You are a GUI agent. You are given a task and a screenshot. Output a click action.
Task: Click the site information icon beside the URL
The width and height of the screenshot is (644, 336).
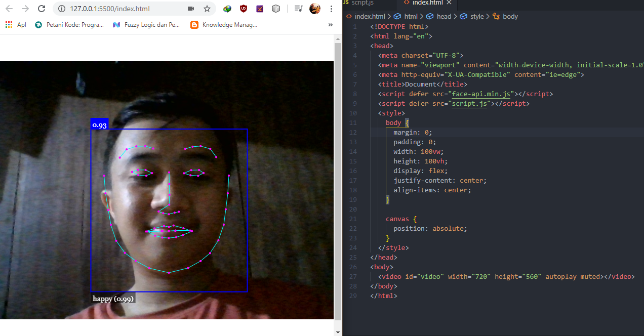tap(61, 8)
